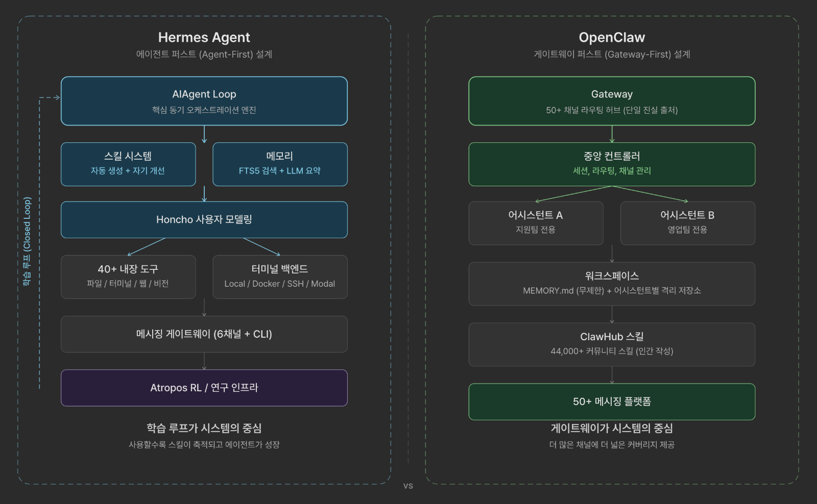Select the AIAgent Loop node
The height and width of the screenshot is (504, 817).
(204, 101)
